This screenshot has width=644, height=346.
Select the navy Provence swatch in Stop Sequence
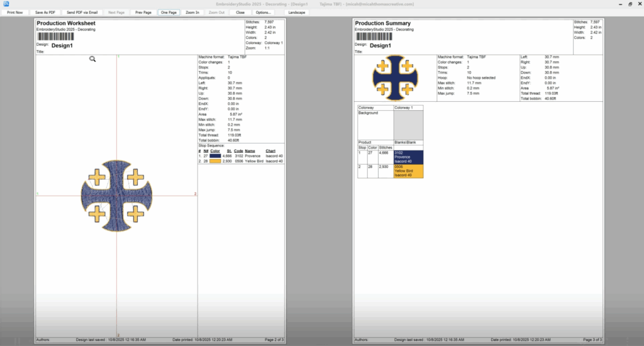(215, 157)
